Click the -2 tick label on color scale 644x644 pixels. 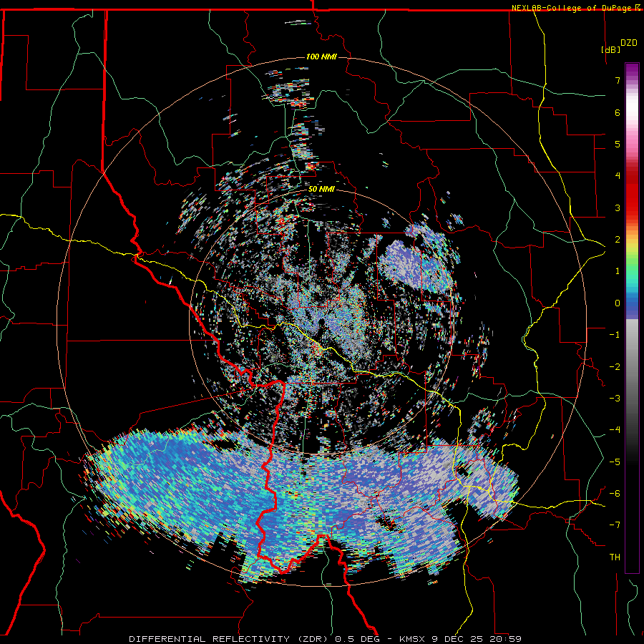click(615, 367)
